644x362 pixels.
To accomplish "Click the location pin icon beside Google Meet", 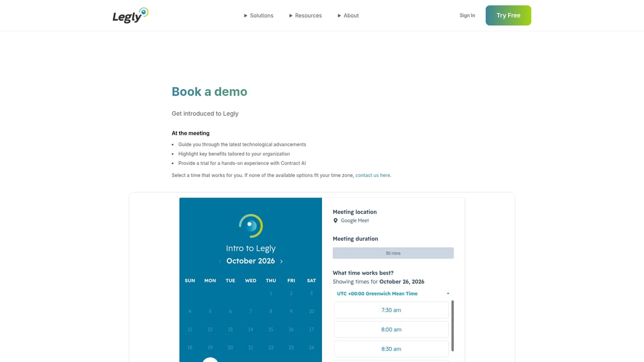I will coord(336,221).
